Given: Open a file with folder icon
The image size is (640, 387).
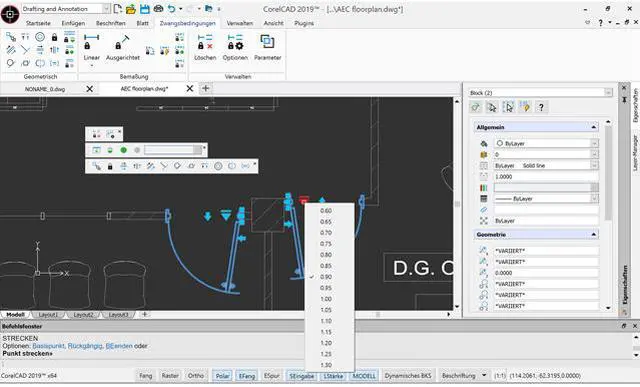Looking at the screenshot, I should tap(131, 9).
